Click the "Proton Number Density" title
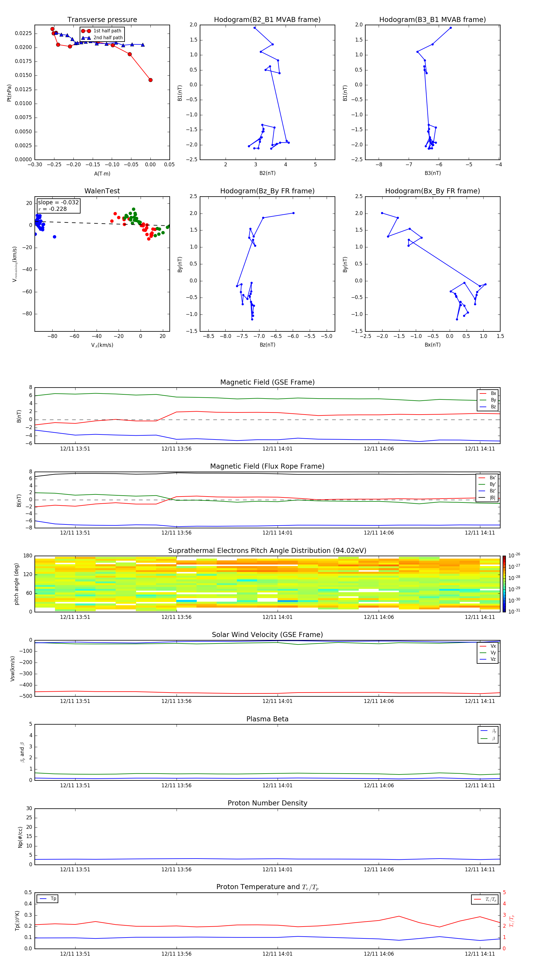Image resolution: width=535 pixels, height=980 pixels. pos(267,803)
